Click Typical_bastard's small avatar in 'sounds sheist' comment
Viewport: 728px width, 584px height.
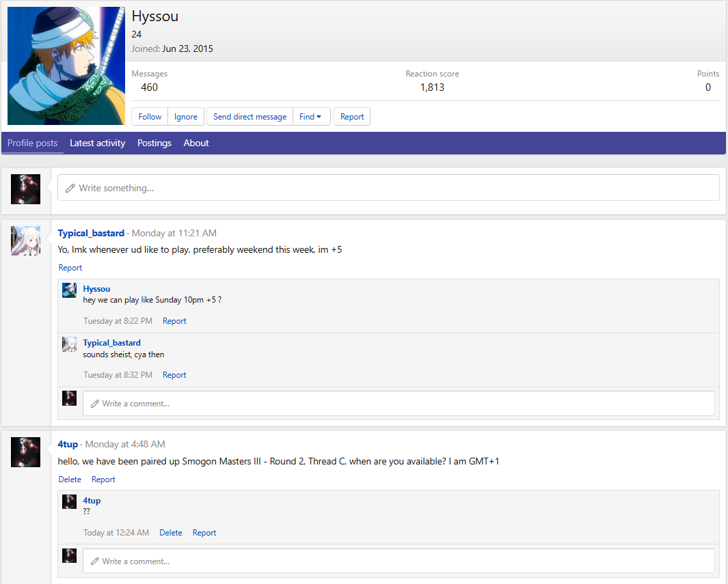point(69,344)
